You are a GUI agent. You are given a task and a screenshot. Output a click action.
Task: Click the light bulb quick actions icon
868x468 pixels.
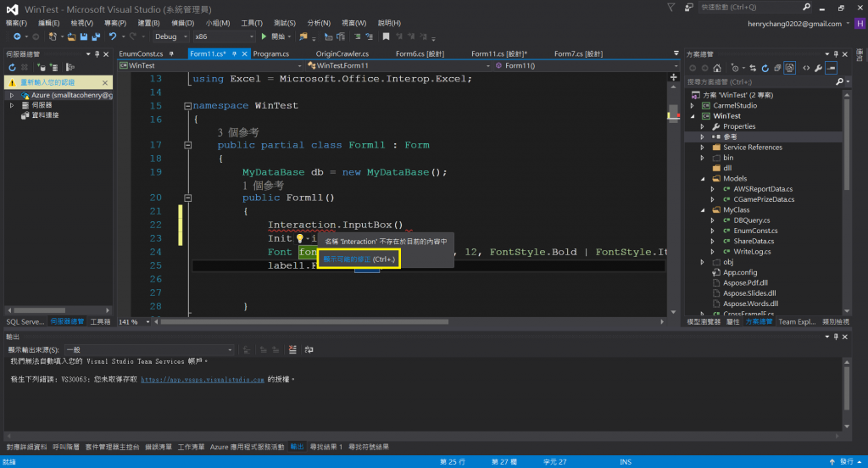click(299, 239)
